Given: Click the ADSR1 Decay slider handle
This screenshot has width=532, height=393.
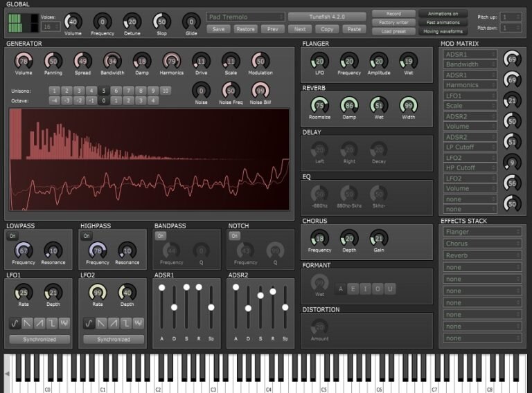Looking at the screenshot, I should tap(174, 307).
